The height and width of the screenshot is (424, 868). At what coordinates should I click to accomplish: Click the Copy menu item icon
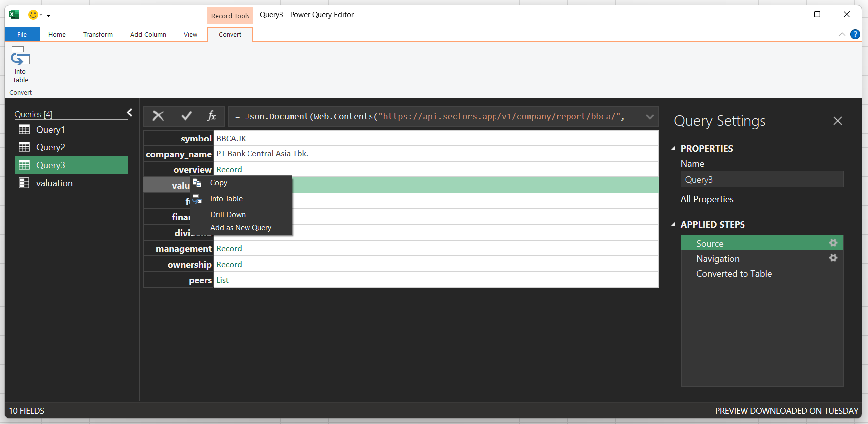(x=197, y=183)
